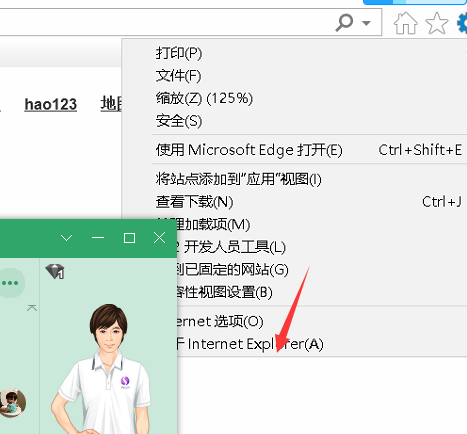Click the diamond level badge icon
467x434 pixels.
tap(55, 271)
